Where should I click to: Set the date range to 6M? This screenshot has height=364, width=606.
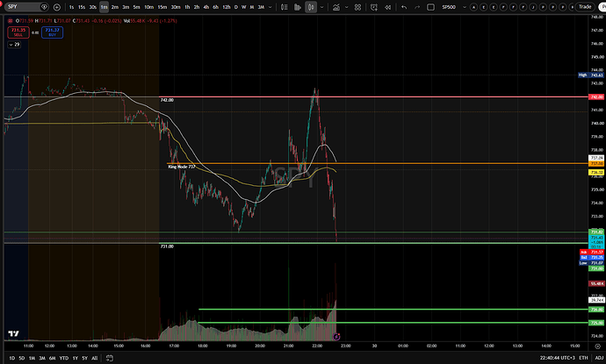click(x=52, y=358)
